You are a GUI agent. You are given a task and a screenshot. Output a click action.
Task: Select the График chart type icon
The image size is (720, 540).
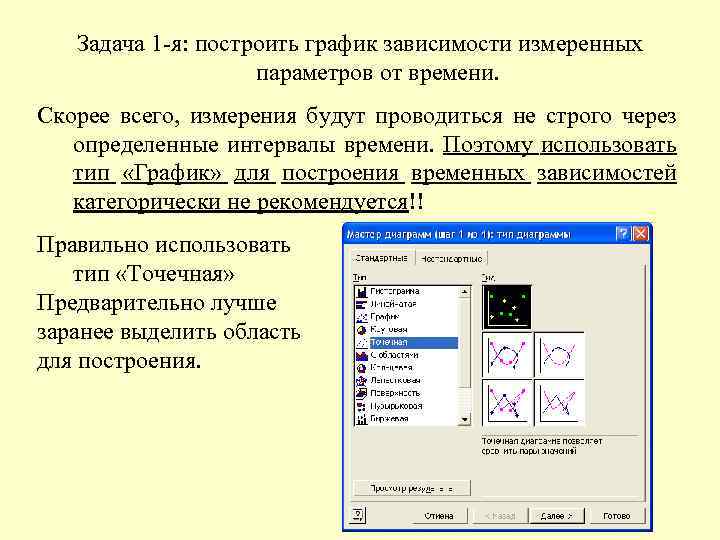tap(362, 317)
